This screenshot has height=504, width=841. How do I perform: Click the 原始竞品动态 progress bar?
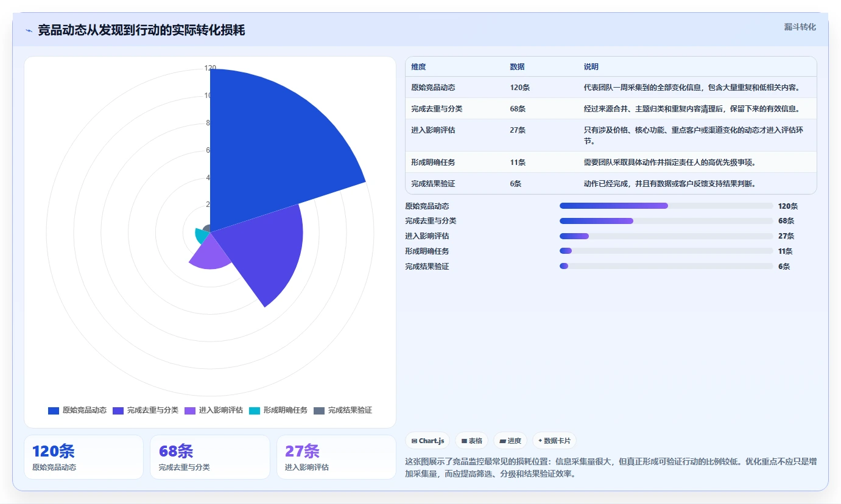click(666, 206)
